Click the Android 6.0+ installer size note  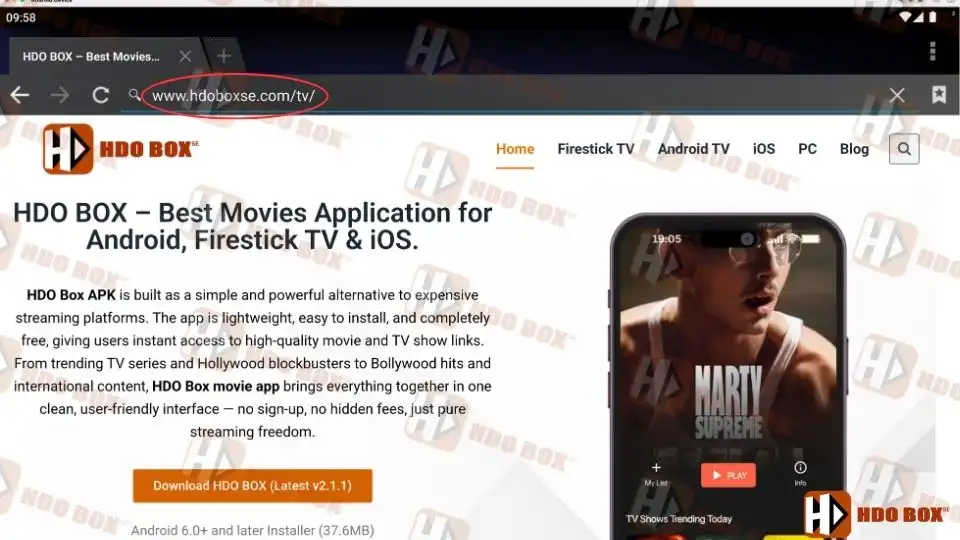252,530
